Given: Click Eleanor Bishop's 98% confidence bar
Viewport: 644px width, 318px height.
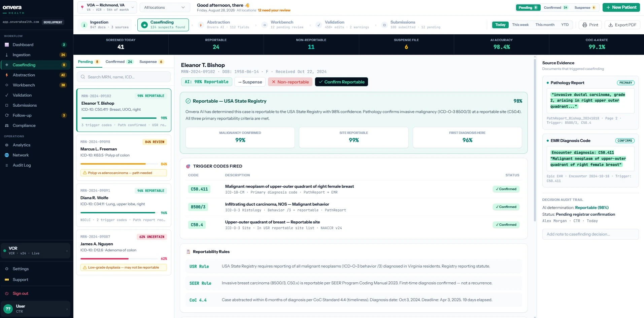Looking at the screenshot, I should (x=119, y=118).
